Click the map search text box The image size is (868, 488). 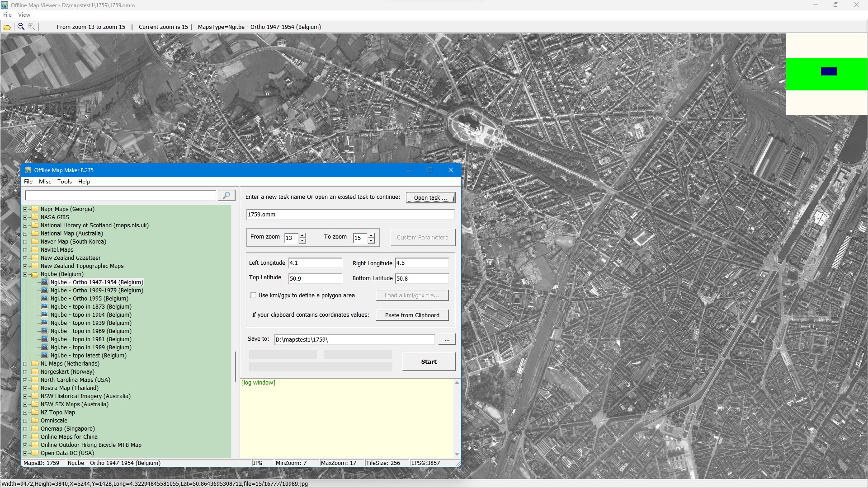point(121,196)
